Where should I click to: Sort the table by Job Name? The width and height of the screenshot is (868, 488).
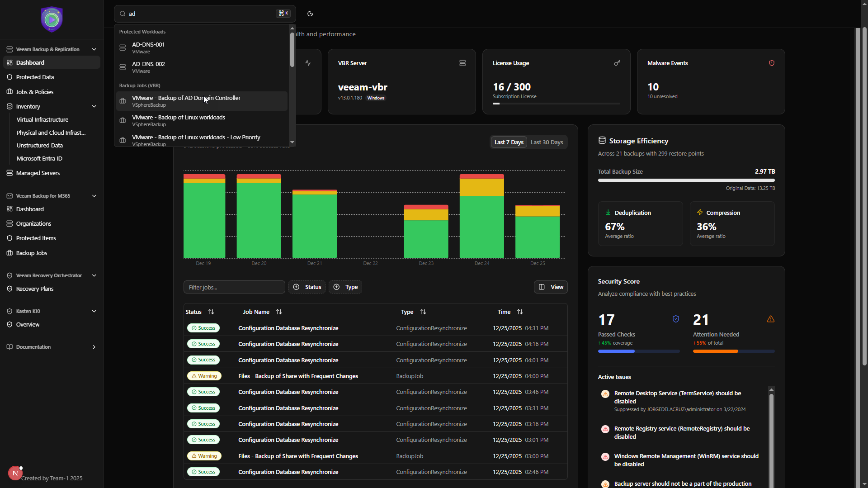coord(262,312)
